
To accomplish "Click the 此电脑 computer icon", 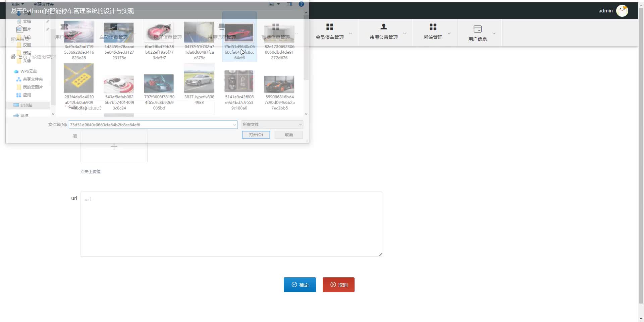I will pyautogui.click(x=16, y=105).
